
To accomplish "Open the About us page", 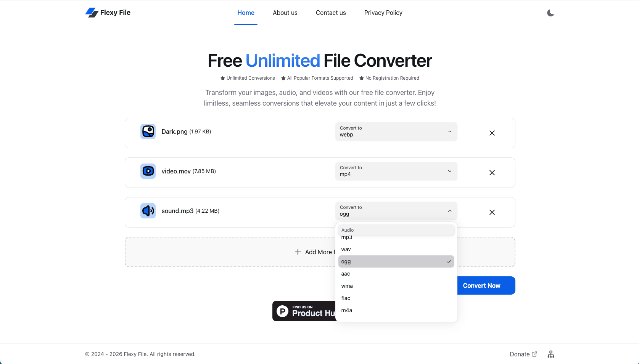I will [285, 13].
